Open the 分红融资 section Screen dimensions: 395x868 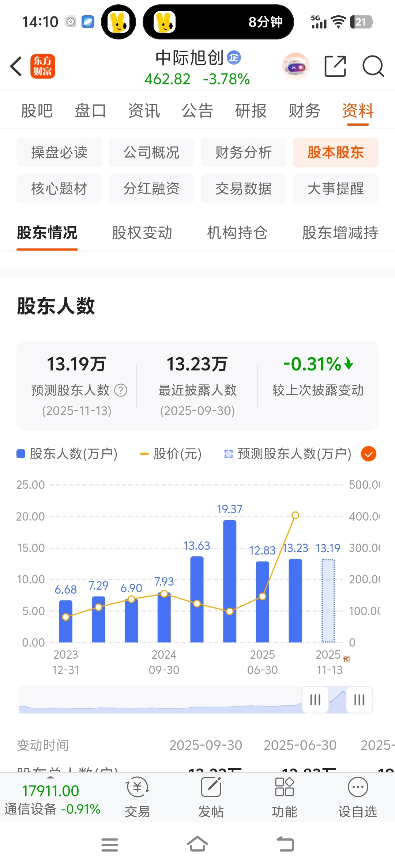(151, 189)
